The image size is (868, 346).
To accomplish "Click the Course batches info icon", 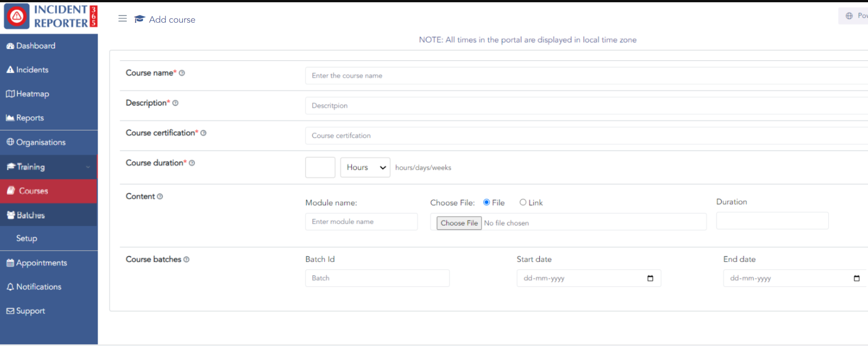I will (186, 260).
